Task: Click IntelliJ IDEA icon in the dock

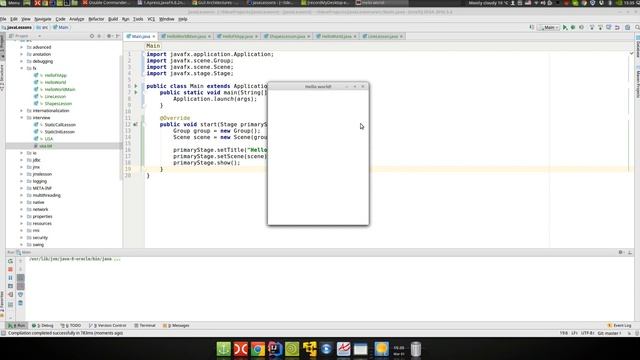Action: click(x=275, y=349)
